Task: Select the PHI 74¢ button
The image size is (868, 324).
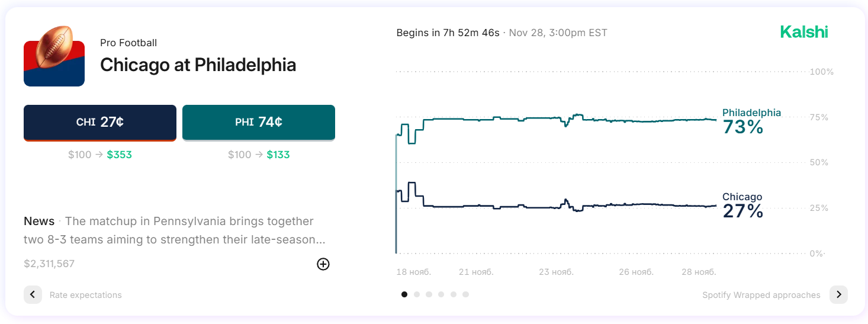Action: click(259, 123)
